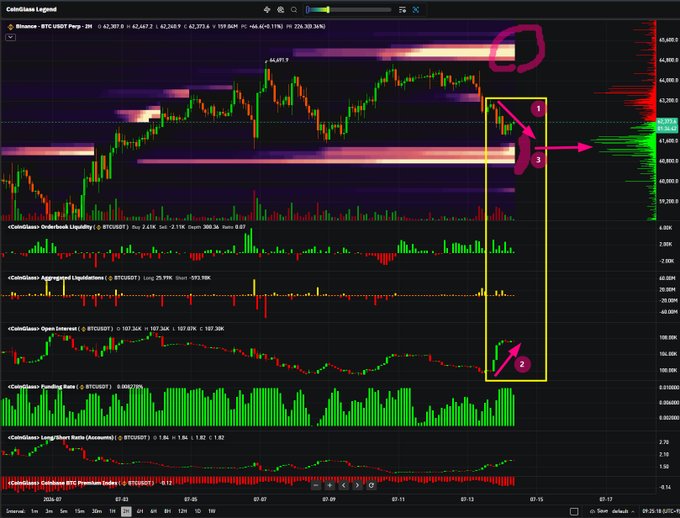The height and width of the screenshot is (518, 680).
Task: Click the Long/Short Ratio (Accounts) indicator title
Action: coord(61,438)
